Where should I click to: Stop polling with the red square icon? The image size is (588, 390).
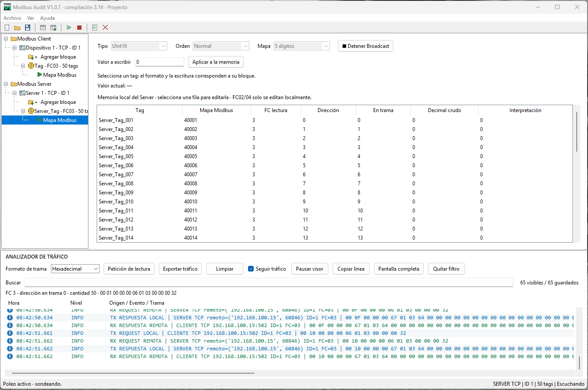pos(79,28)
